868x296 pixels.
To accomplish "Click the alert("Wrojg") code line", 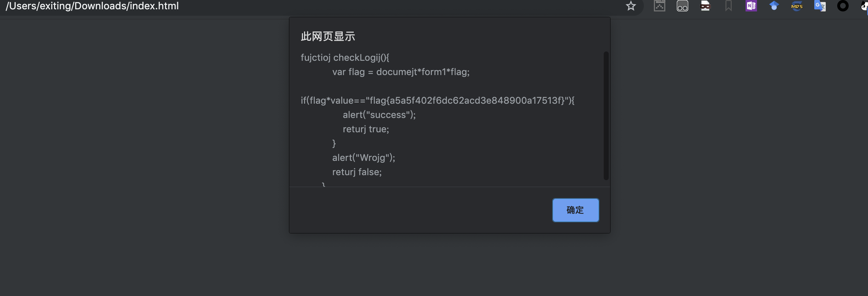I will (363, 158).
